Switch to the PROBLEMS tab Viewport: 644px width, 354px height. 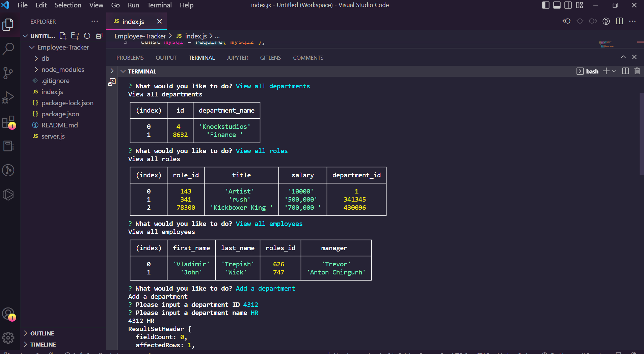click(130, 58)
